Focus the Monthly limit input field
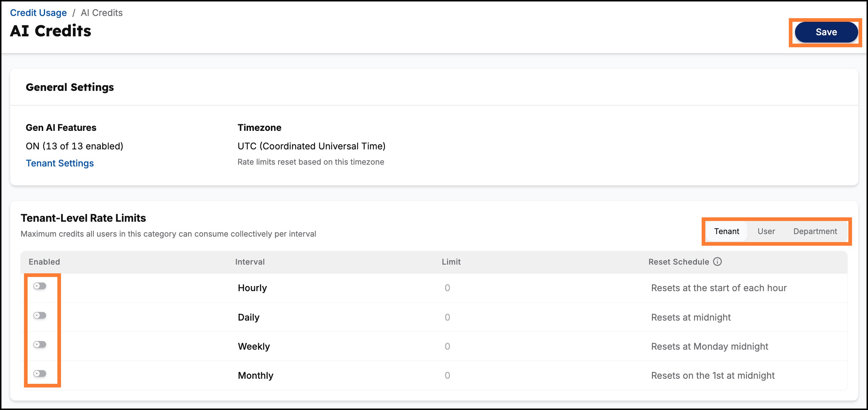This screenshot has width=868, height=410. point(447,375)
